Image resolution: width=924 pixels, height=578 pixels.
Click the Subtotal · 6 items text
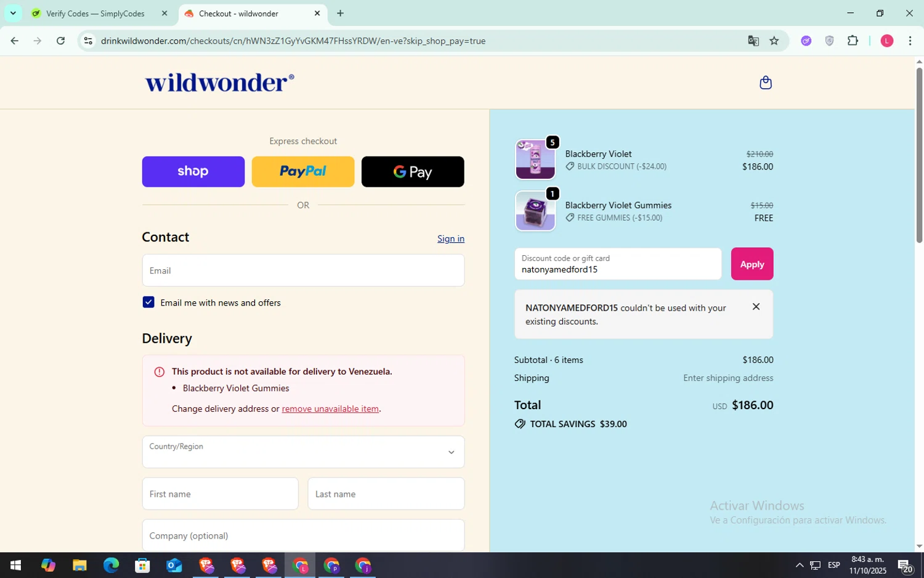coord(548,360)
